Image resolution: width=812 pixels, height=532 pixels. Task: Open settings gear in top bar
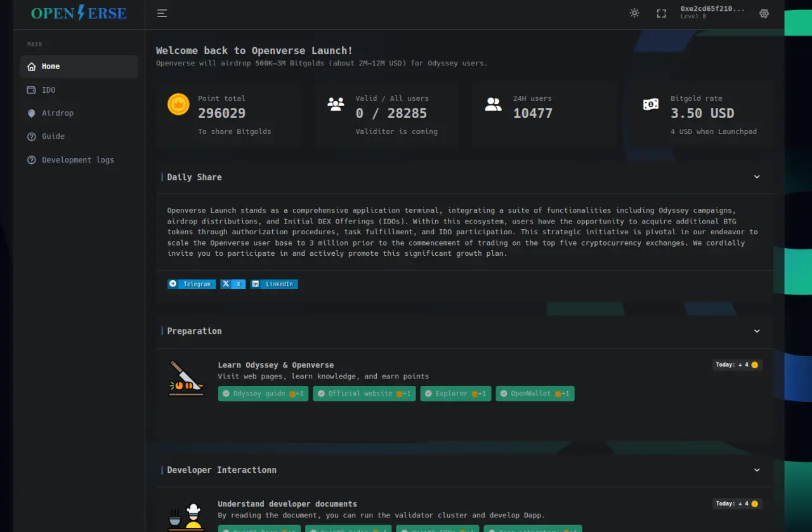764,13
